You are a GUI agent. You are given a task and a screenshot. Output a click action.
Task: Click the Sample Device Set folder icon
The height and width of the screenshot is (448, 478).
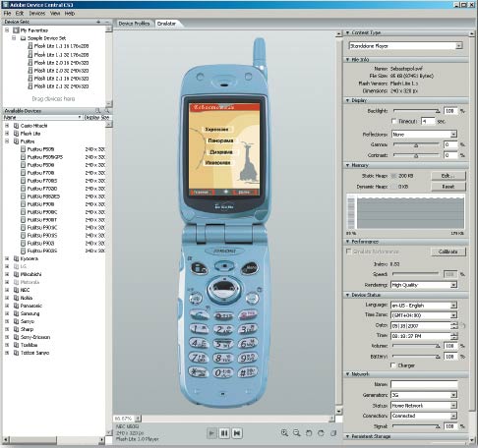click(23, 38)
